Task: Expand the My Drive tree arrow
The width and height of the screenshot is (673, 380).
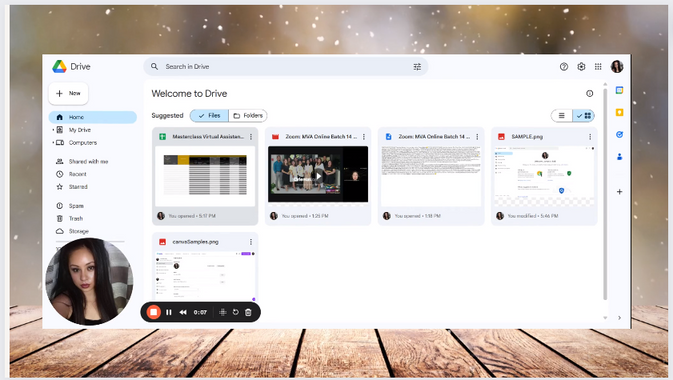Action: (x=53, y=130)
